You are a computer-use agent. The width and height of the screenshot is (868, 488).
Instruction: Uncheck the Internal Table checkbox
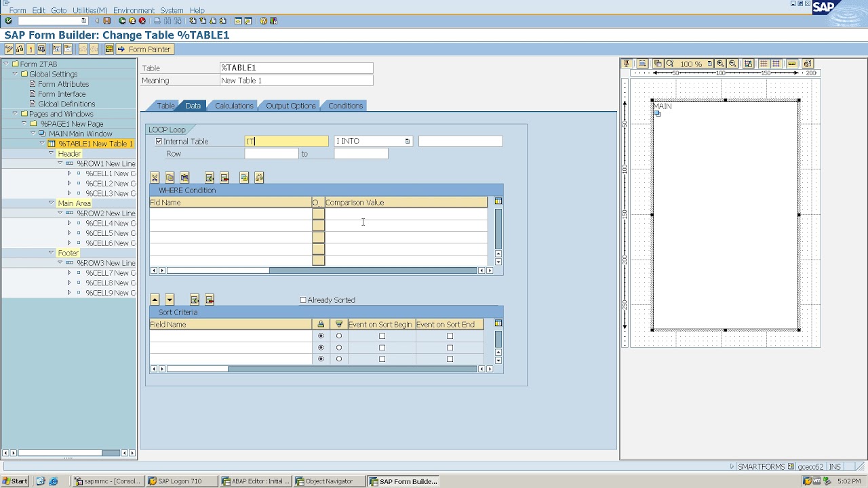pos(159,142)
